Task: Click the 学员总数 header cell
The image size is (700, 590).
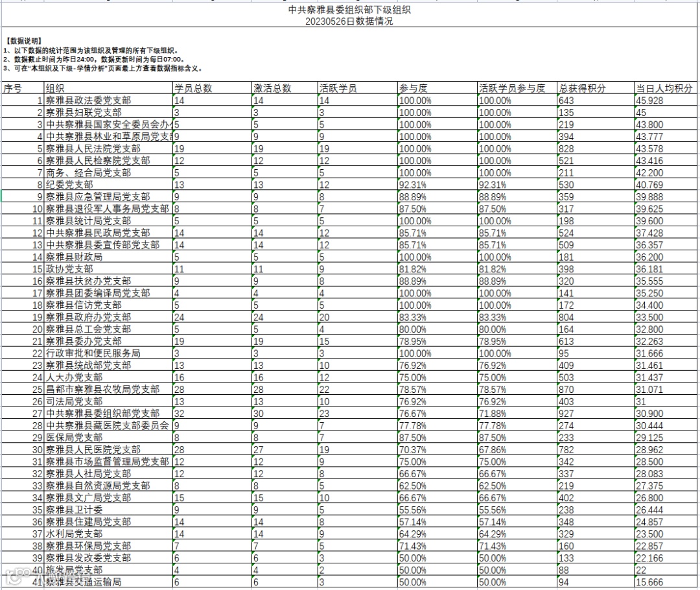Action: 213,88
